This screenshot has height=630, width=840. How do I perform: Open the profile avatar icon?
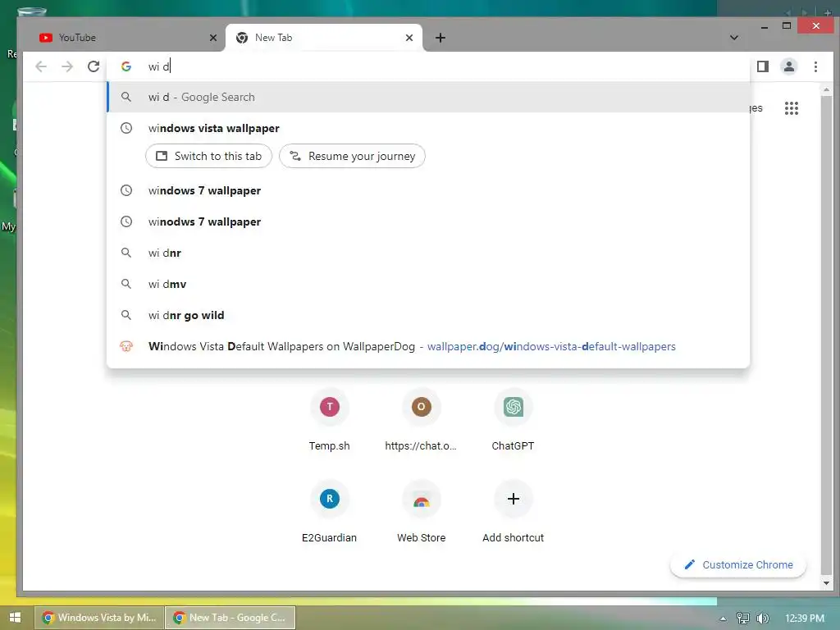click(788, 66)
